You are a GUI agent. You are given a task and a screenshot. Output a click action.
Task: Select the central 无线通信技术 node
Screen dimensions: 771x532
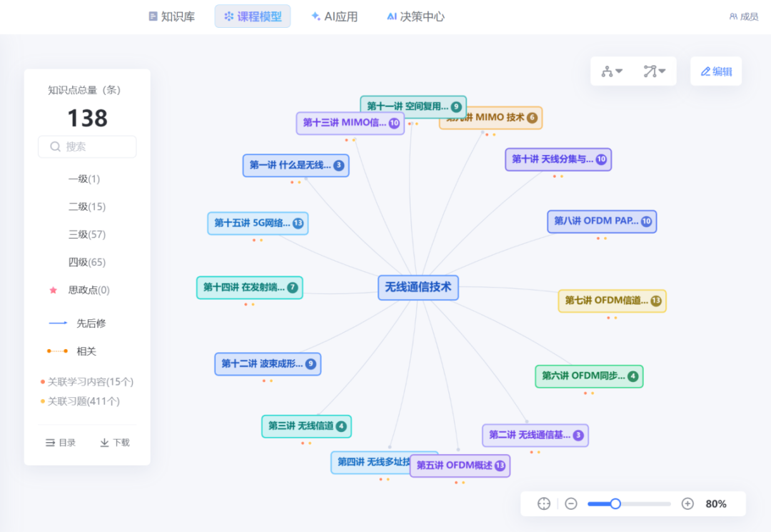pyautogui.click(x=418, y=287)
